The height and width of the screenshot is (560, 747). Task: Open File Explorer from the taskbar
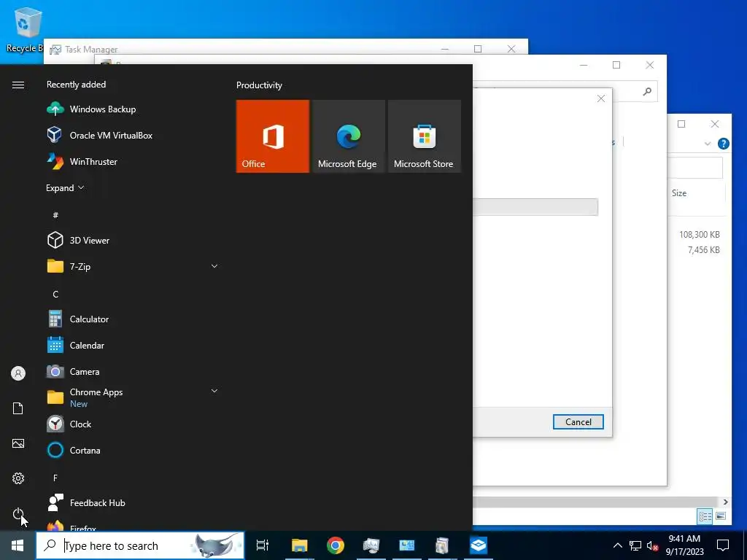click(300, 545)
